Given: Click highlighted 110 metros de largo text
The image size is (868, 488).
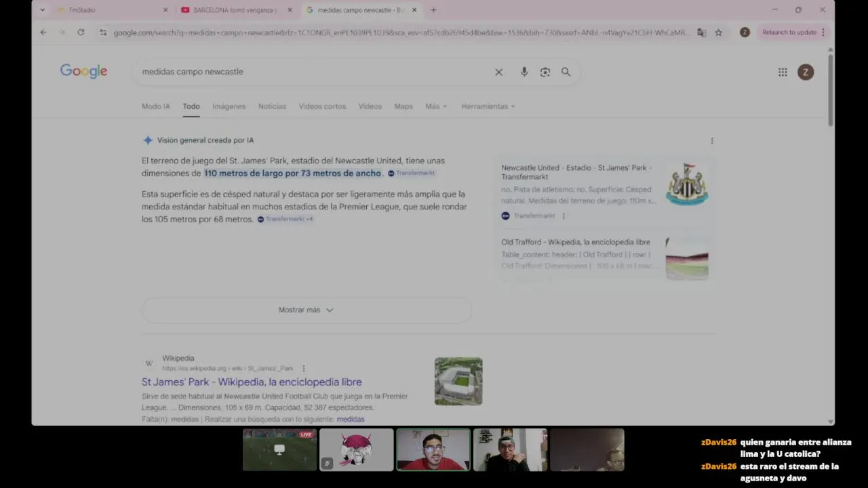Looking at the screenshot, I should (x=293, y=174).
